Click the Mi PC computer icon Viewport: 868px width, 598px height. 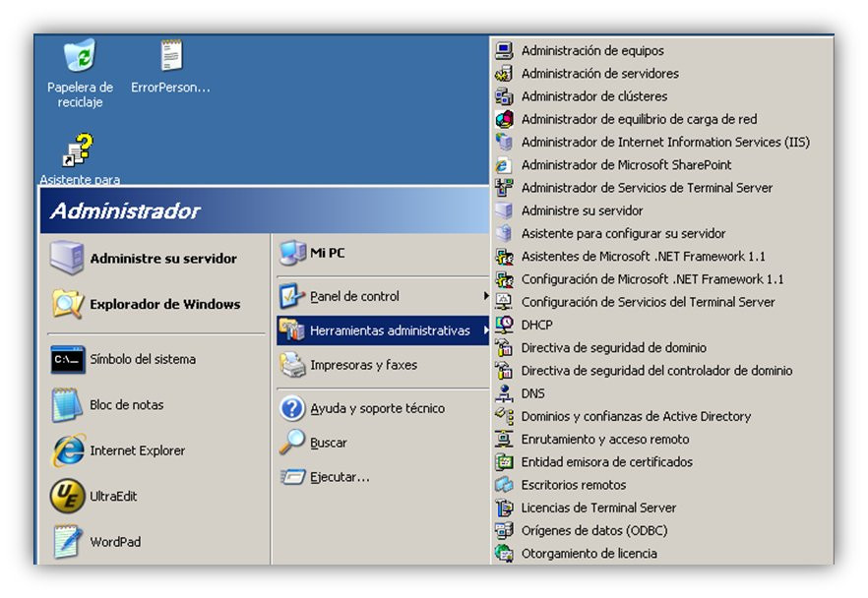292,253
